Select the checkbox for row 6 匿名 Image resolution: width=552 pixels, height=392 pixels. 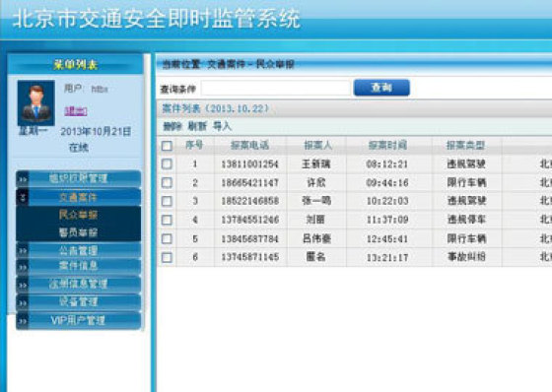click(x=167, y=257)
